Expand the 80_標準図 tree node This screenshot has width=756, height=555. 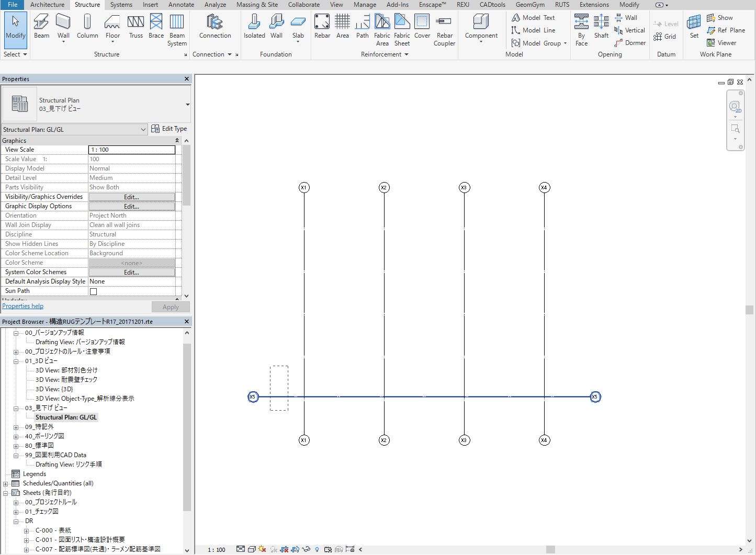(x=16, y=446)
